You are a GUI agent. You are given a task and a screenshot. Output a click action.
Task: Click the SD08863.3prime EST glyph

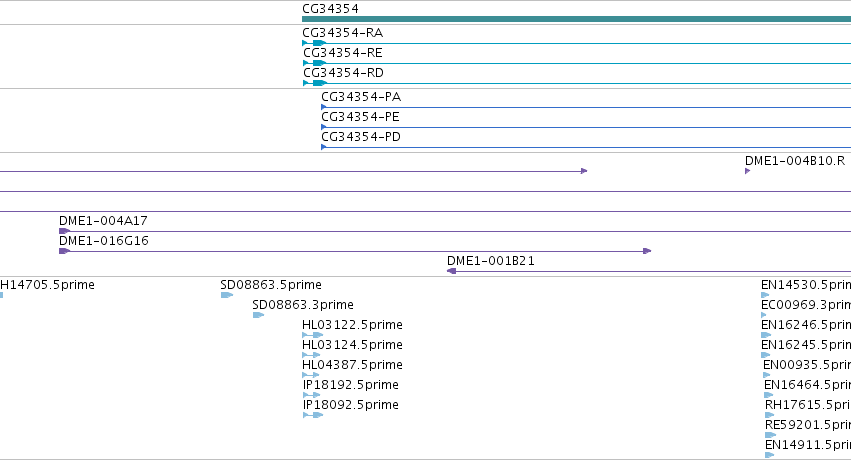pos(259,316)
